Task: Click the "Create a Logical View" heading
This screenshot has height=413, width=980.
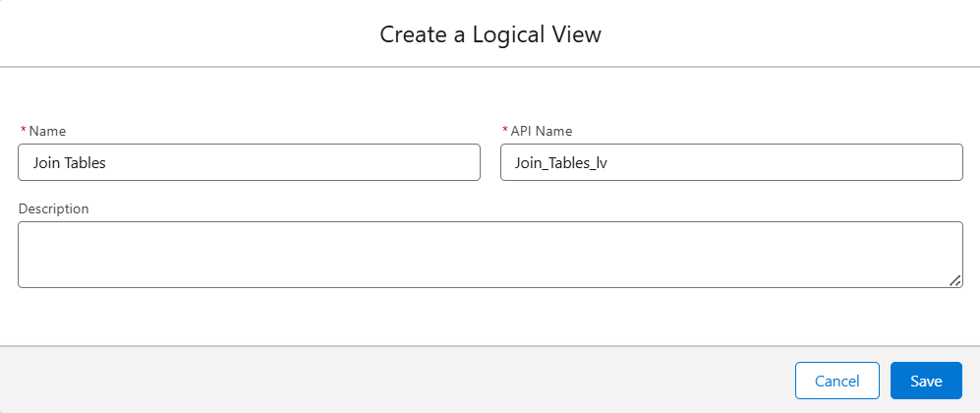Action: coord(490,34)
